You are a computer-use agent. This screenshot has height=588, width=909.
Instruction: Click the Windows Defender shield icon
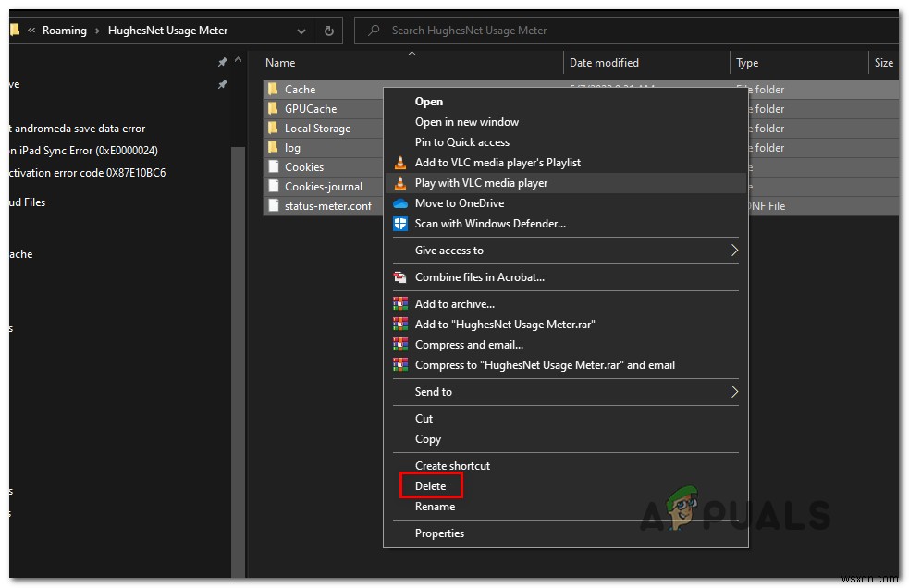399,224
